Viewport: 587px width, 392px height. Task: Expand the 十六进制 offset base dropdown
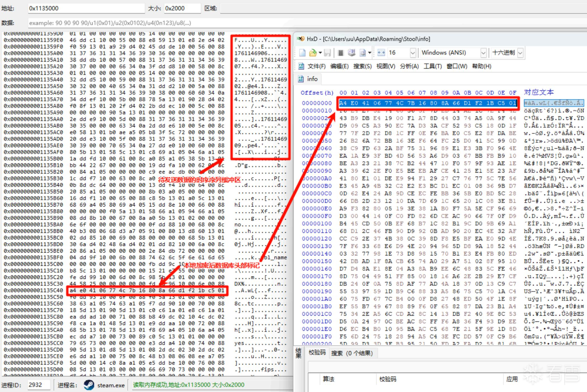(520, 53)
